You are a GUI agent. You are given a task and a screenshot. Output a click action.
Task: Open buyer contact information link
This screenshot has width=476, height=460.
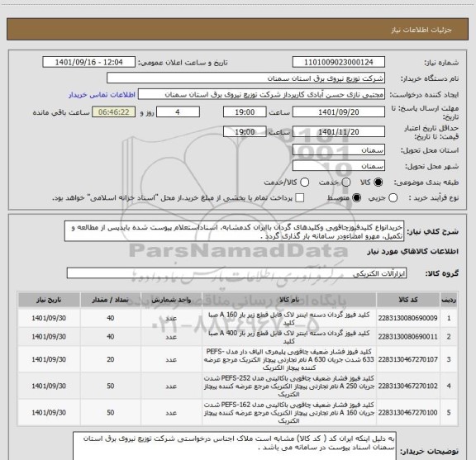102,95
